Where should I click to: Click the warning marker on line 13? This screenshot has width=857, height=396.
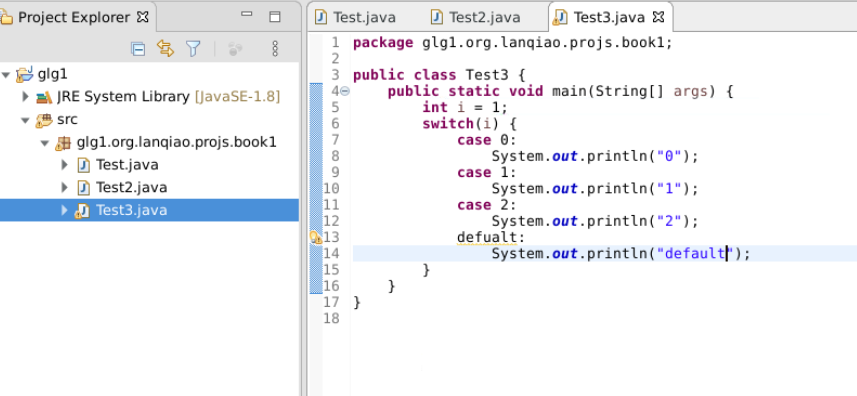(x=315, y=238)
